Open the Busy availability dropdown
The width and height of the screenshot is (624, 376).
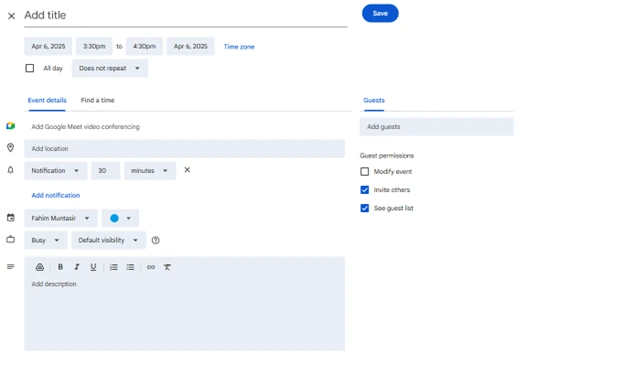pyautogui.click(x=46, y=240)
